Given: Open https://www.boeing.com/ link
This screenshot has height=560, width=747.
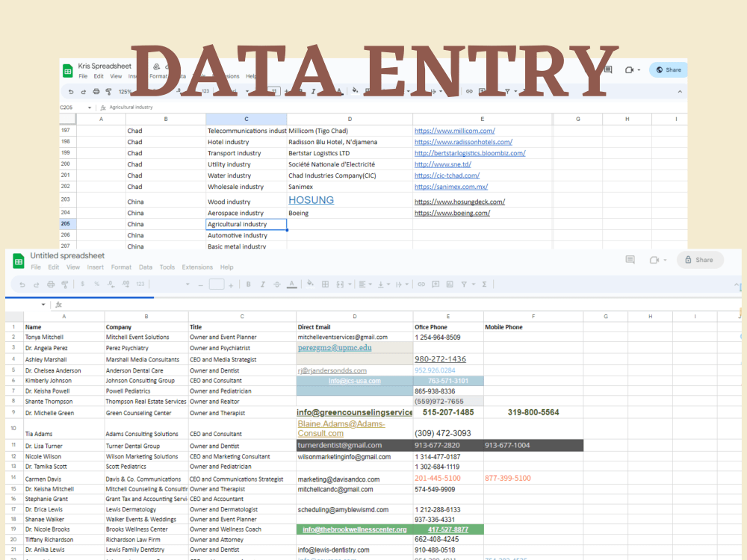Looking at the screenshot, I should pos(452,213).
